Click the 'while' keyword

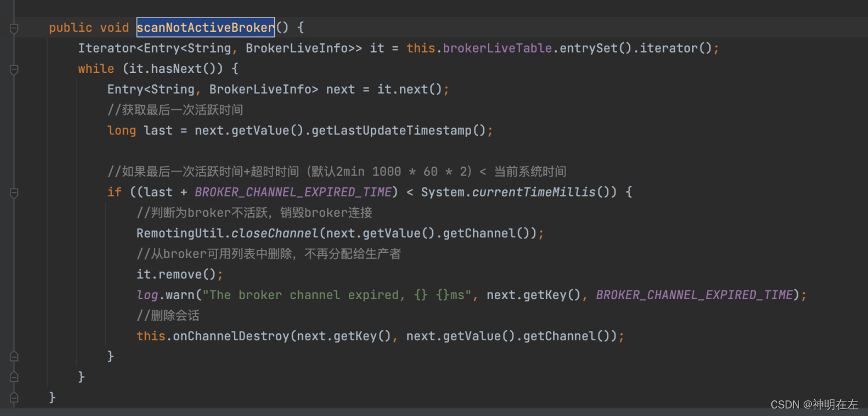click(x=96, y=69)
